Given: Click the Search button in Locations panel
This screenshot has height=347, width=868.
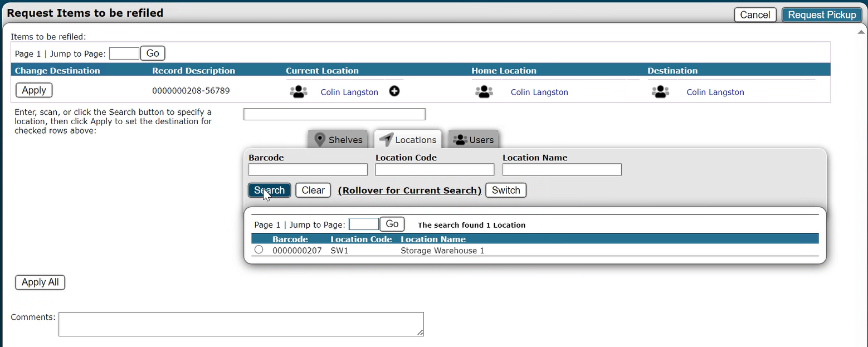Looking at the screenshot, I should pyautogui.click(x=269, y=190).
